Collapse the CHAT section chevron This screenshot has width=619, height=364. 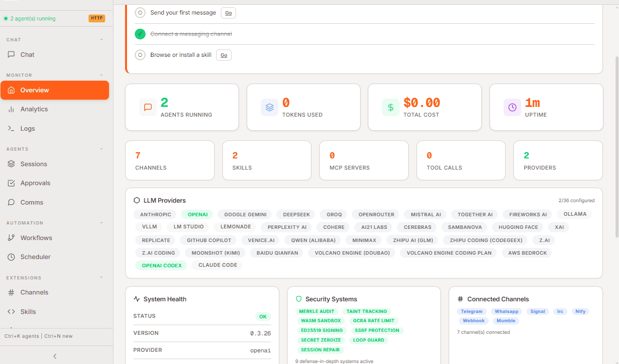click(x=102, y=40)
